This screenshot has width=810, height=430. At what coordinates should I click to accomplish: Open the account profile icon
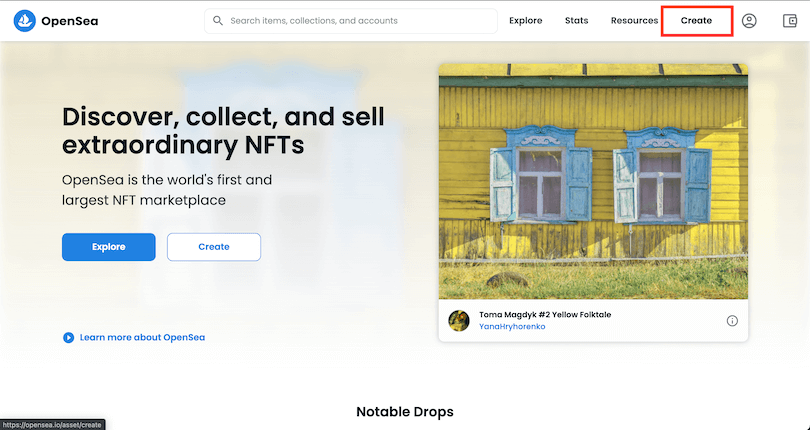749,21
